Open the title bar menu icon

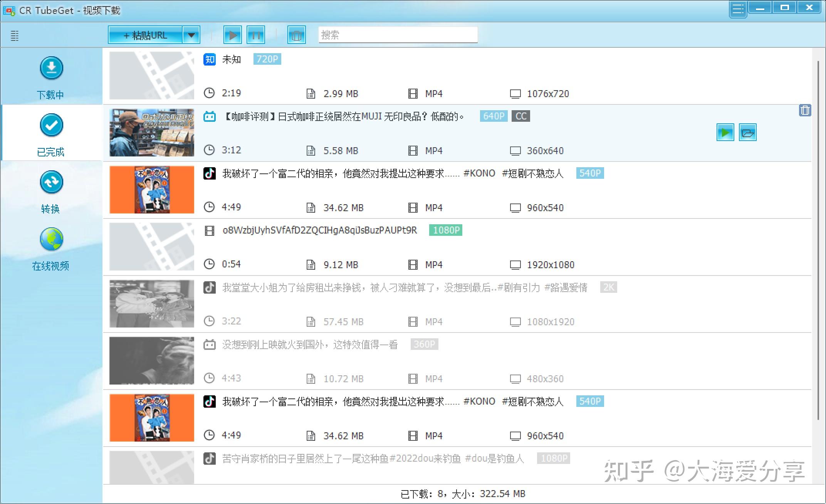pyautogui.click(x=738, y=9)
